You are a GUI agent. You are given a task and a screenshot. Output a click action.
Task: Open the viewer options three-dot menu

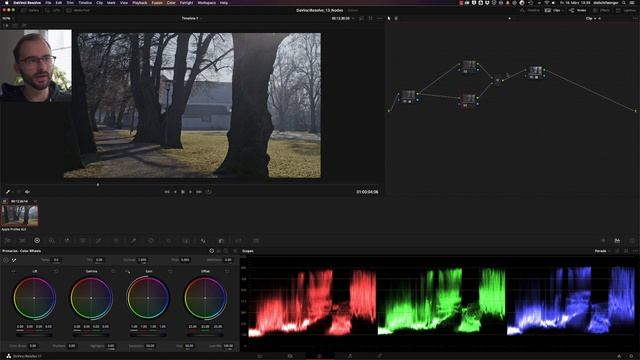point(380,18)
